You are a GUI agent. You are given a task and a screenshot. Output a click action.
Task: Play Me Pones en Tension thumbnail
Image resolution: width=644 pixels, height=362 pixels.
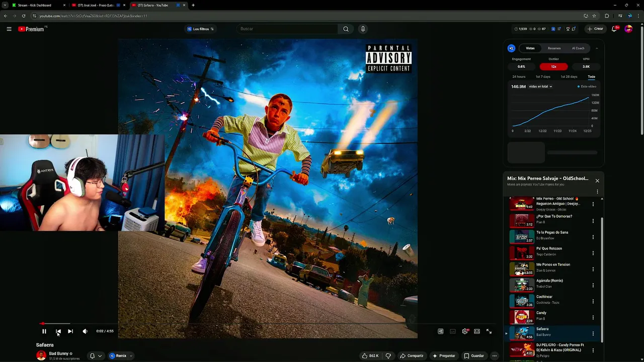[x=522, y=268]
